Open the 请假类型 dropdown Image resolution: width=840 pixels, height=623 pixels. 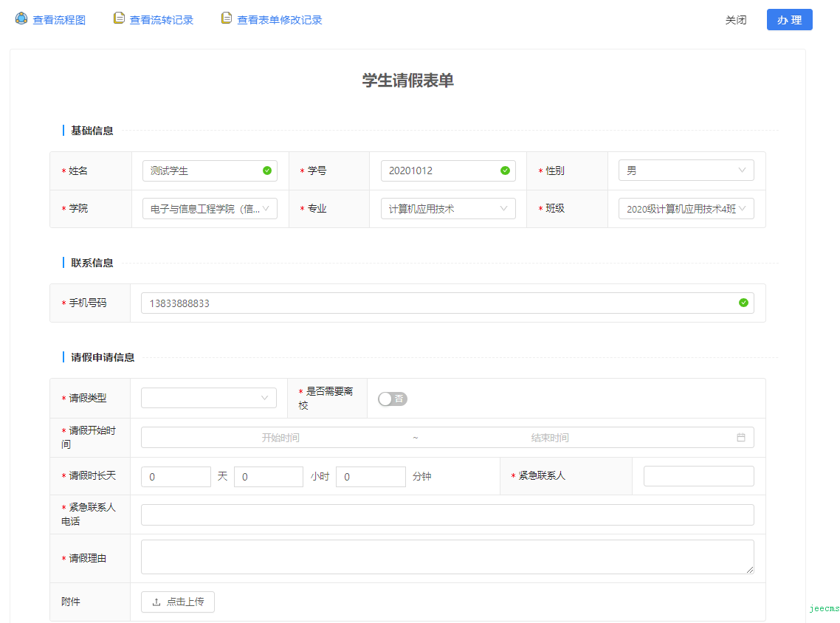(x=209, y=398)
